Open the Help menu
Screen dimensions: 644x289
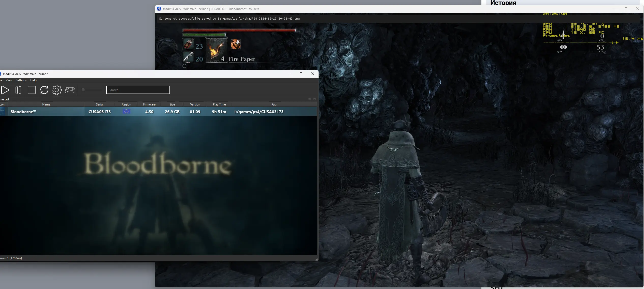(33, 80)
